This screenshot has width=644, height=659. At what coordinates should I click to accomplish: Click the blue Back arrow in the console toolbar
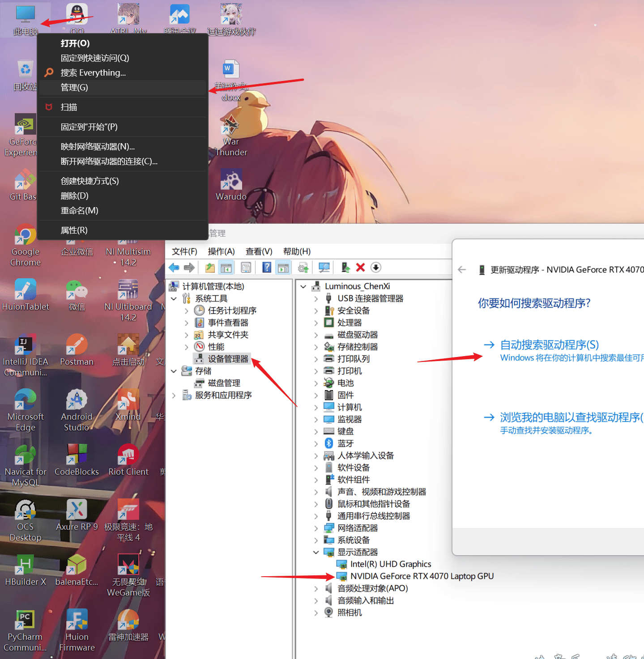(x=174, y=268)
